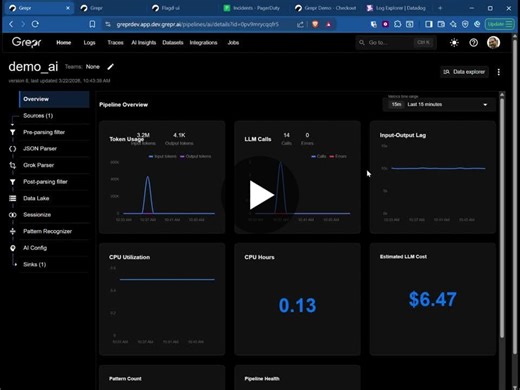Open AI Insights in navigation
The height and width of the screenshot is (390, 520).
[x=144, y=43]
